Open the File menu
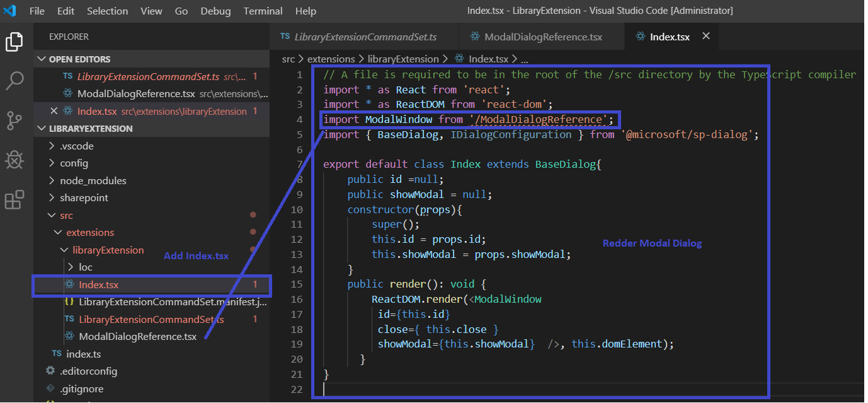Screen dimensions: 868x403 (x=37, y=11)
